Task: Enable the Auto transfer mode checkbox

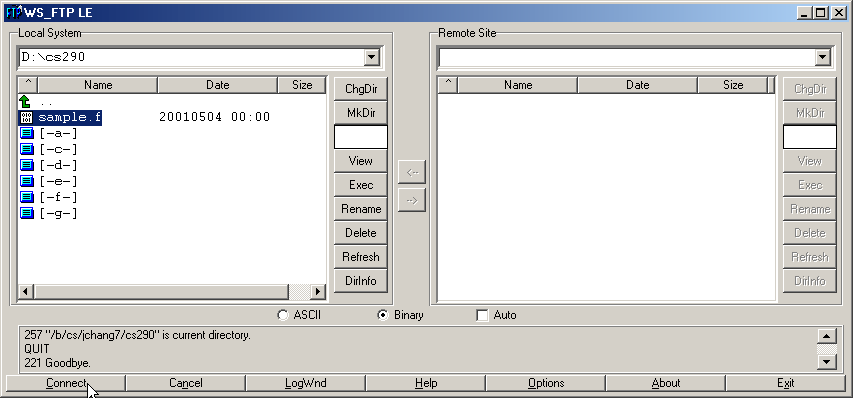Action: pos(482,315)
